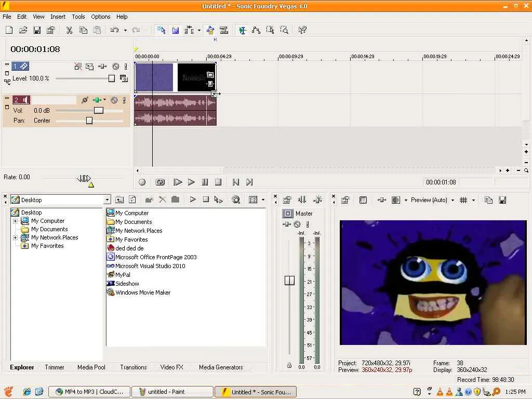Open project Properties icon in main toolbar
This screenshot has width=532, height=399.
(50, 30)
